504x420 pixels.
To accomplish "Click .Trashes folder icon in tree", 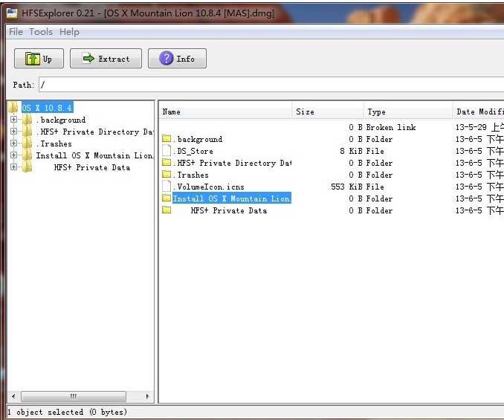I will [x=28, y=143].
